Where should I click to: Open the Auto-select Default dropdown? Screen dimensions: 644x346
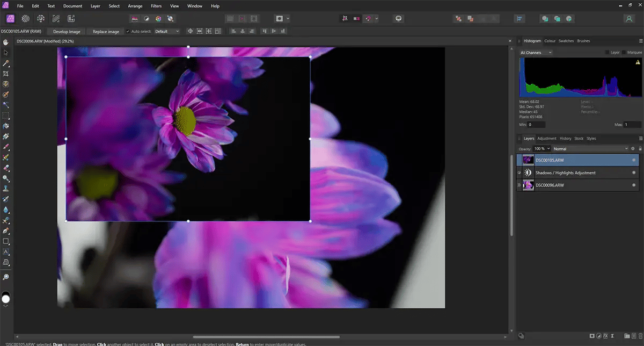(167, 31)
